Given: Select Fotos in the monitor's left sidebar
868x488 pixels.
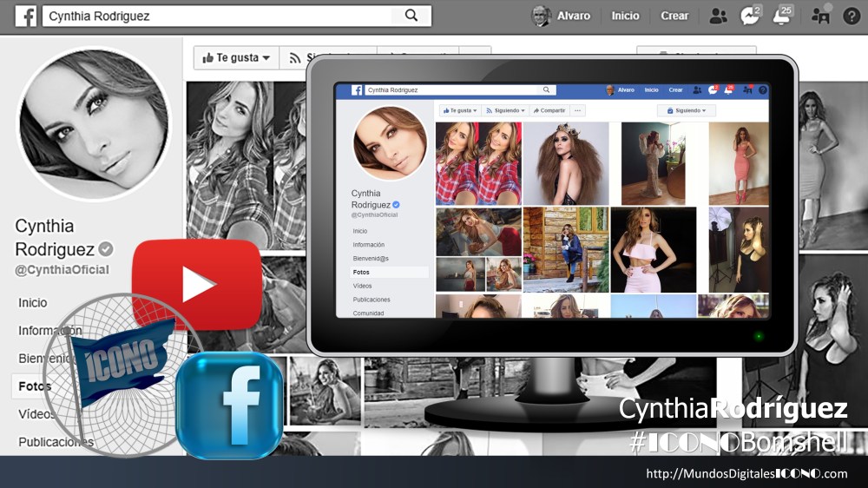Looking at the screenshot, I should pos(389,272).
